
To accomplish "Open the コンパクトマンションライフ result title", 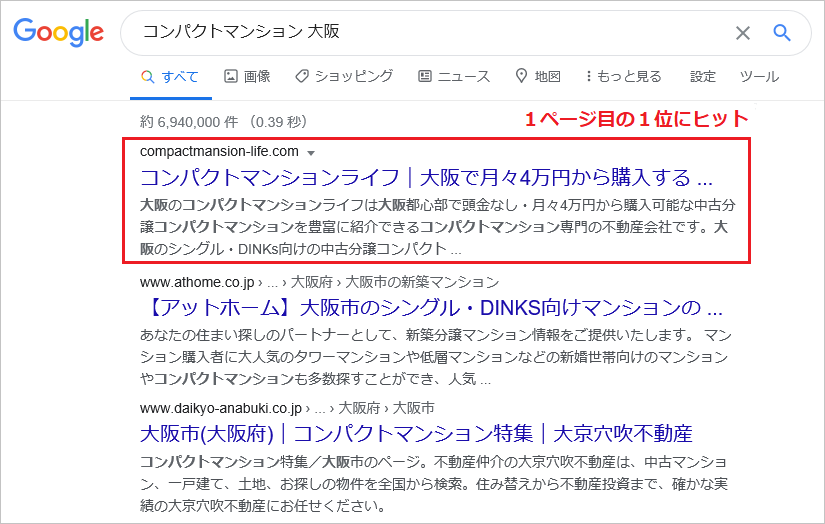I will [427, 178].
